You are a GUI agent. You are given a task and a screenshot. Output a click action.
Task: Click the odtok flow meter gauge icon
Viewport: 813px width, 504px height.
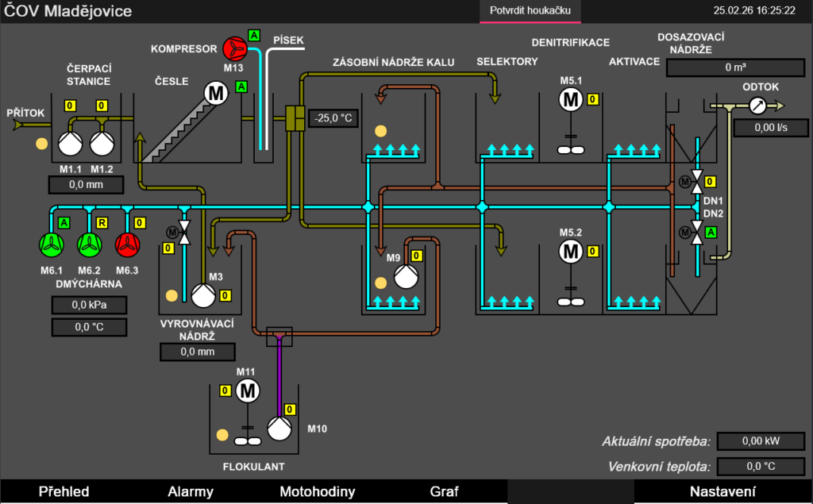tap(758, 106)
